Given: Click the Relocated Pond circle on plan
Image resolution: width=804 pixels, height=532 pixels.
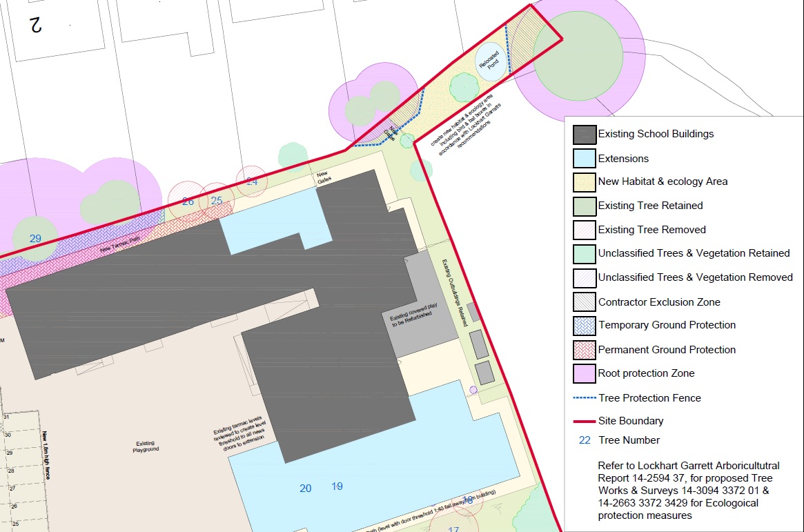Looking at the screenshot, I should pyautogui.click(x=490, y=61).
